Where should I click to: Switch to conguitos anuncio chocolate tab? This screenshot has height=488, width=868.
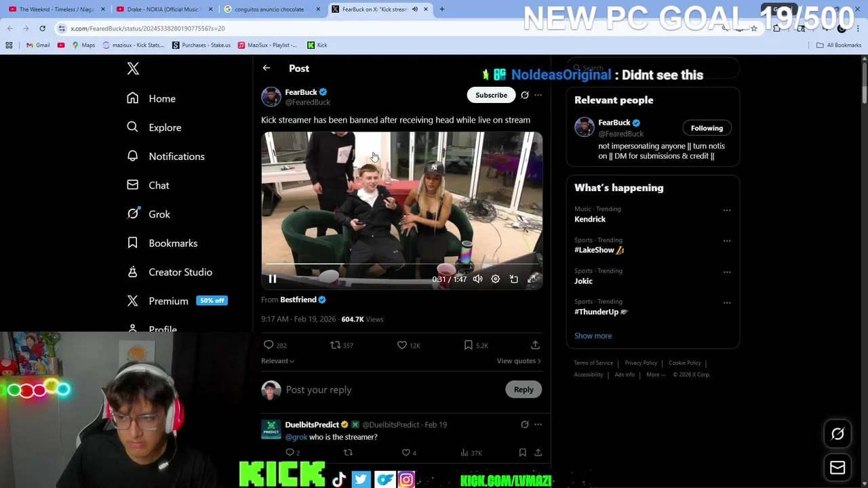point(272,9)
